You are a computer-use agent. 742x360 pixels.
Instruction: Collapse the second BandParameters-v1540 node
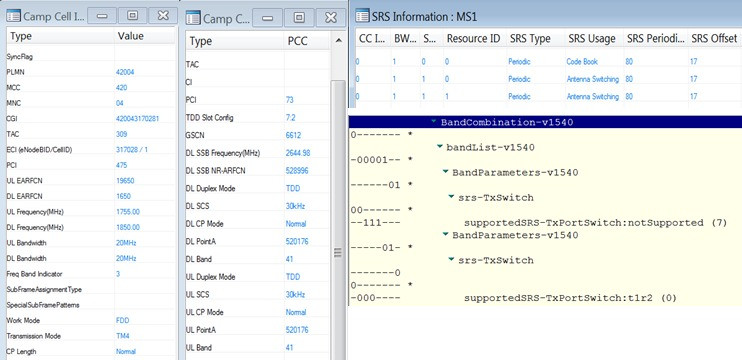coord(445,234)
